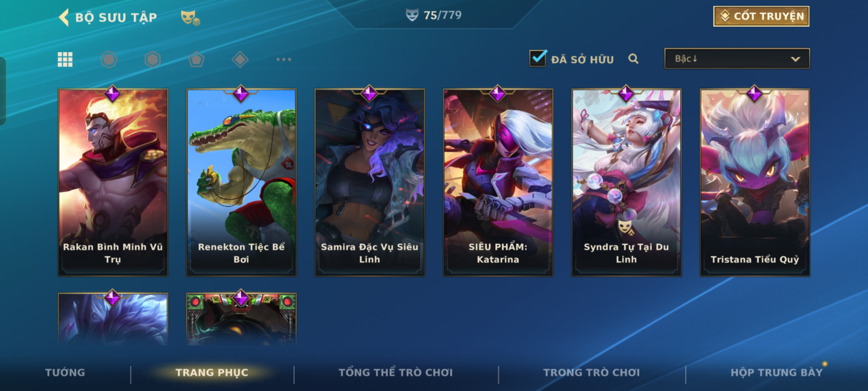Uncheck the Đã Sở Hữu checkbox
868x391 pixels.
point(538,58)
